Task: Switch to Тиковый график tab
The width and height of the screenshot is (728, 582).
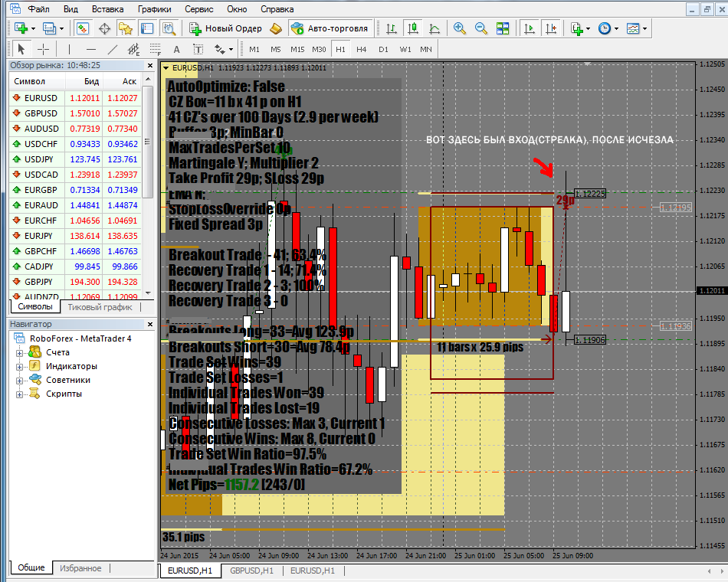Action: [100, 307]
